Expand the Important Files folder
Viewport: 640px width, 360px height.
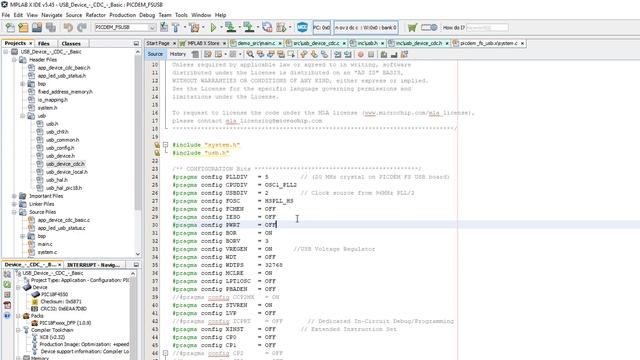pyautogui.click(x=14, y=196)
